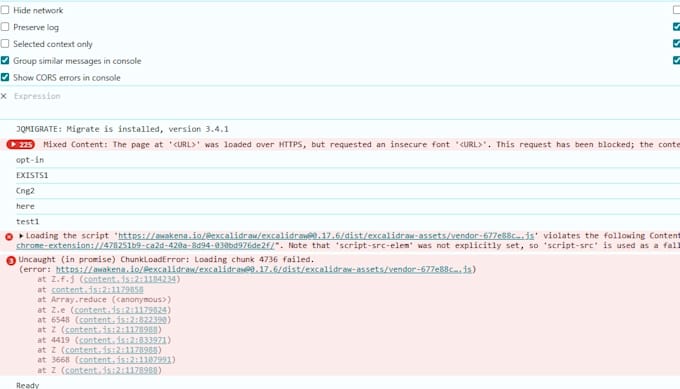Select the JQMIGRATE Migrate is installed message
Screen dimensions: 680x389
pos(122,129)
